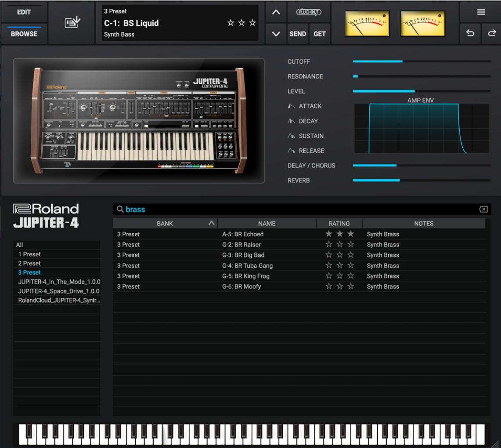The width and height of the screenshot is (501, 448).
Task: Click the ATTACK envelope icon
Action: (x=291, y=106)
